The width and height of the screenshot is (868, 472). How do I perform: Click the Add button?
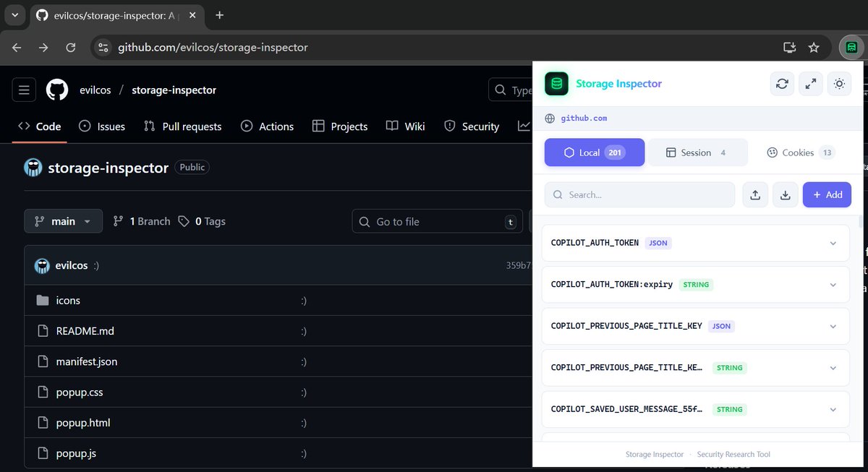click(x=827, y=194)
